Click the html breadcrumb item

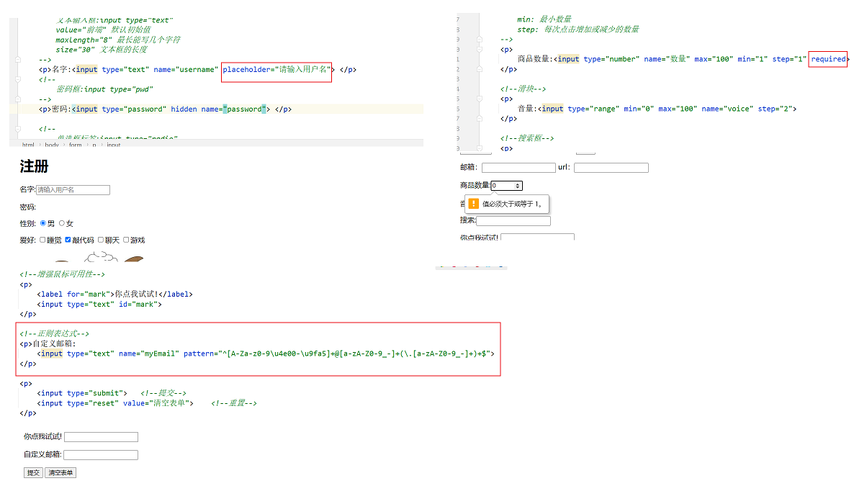[x=28, y=145]
